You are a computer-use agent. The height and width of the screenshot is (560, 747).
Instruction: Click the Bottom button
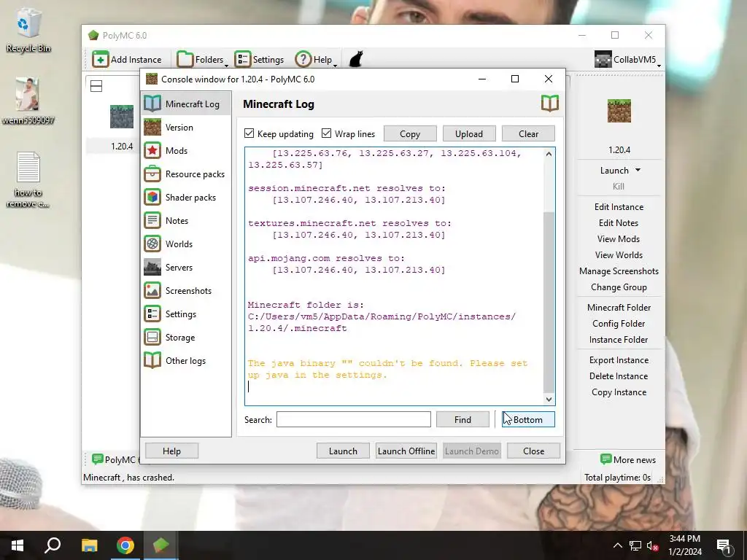pos(528,419)
